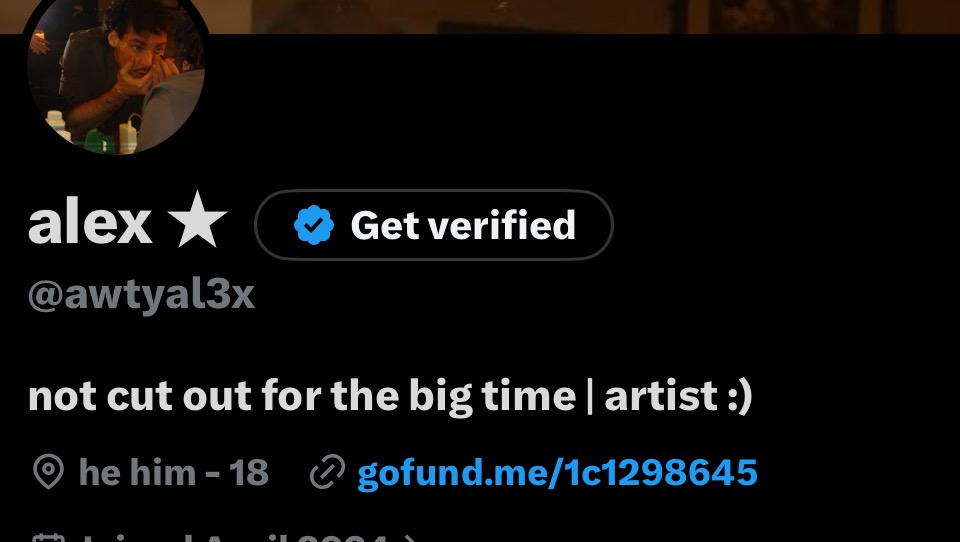
Task: Click the blue verified checkmark badge
Action: tap(313, 225)
